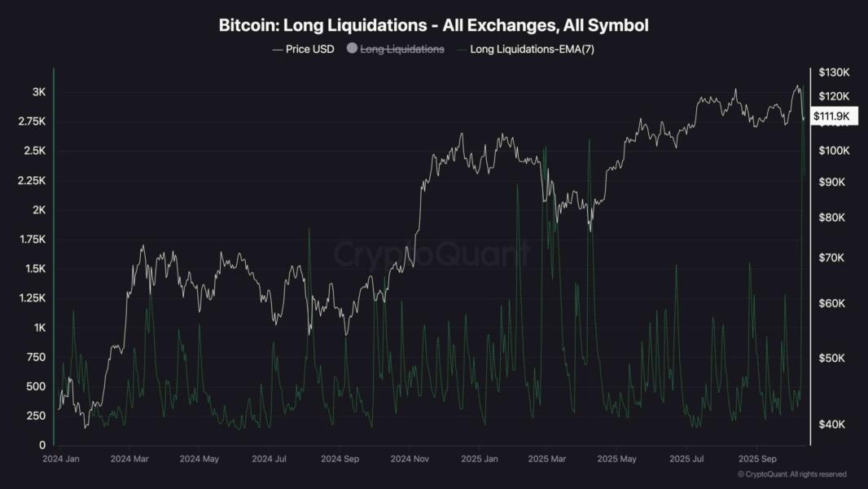The image size is (868, 489).
Task: Select the 2024 Nov date label
Action: tap(410, 459)
